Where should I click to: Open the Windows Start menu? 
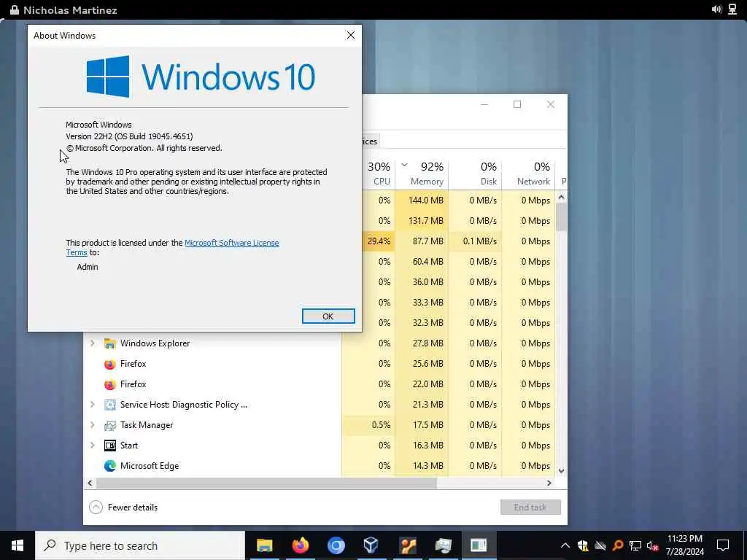(18, 545)
